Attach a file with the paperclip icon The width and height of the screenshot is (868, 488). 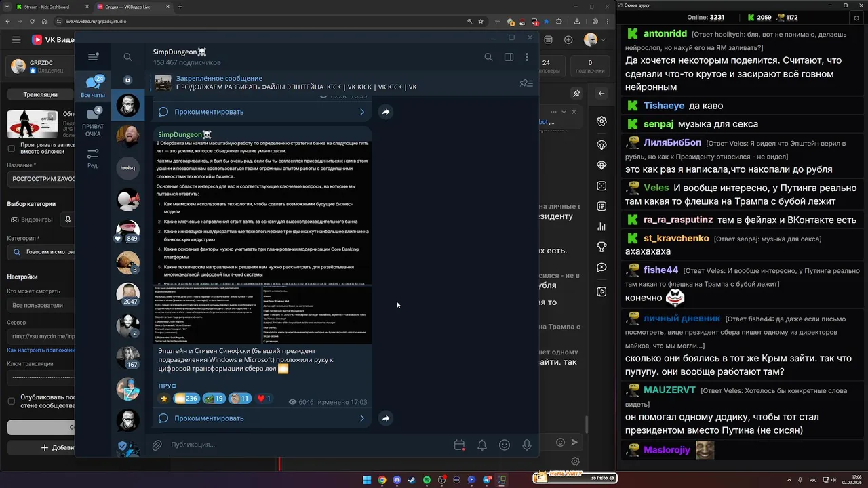tap(157, 445)
